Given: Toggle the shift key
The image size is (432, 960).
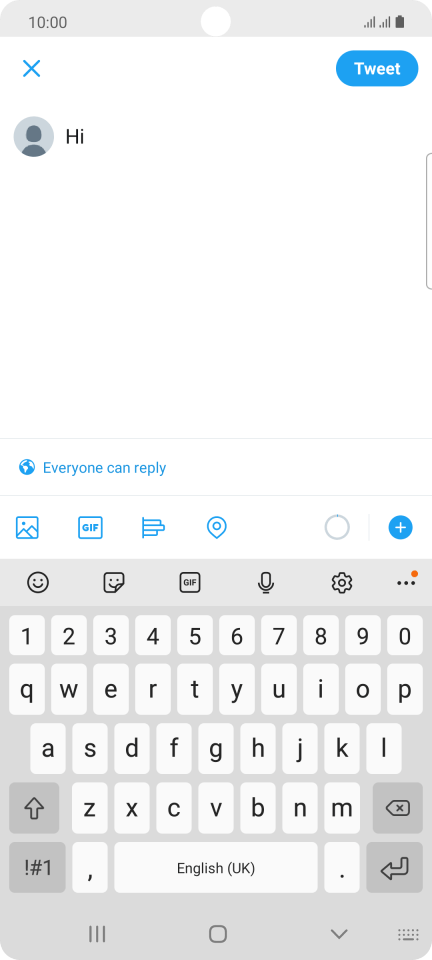Looking at the screenshot, I should 34,808.
